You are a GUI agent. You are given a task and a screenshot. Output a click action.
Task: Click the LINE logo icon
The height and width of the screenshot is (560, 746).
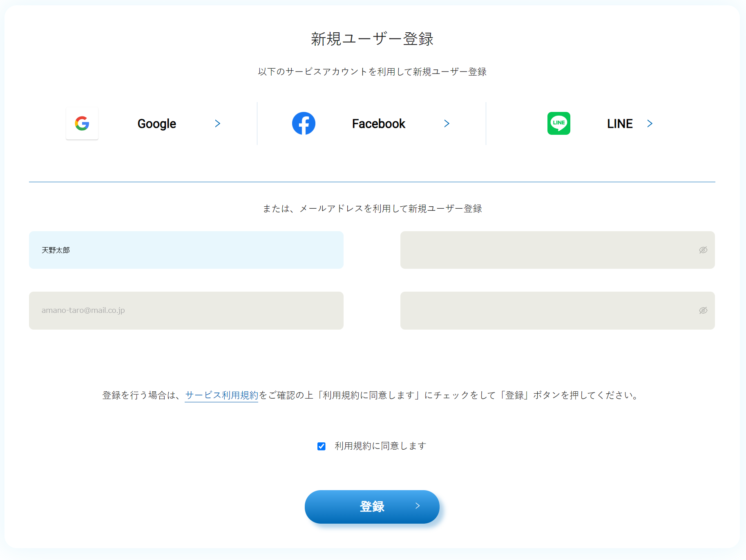(559, 123)
